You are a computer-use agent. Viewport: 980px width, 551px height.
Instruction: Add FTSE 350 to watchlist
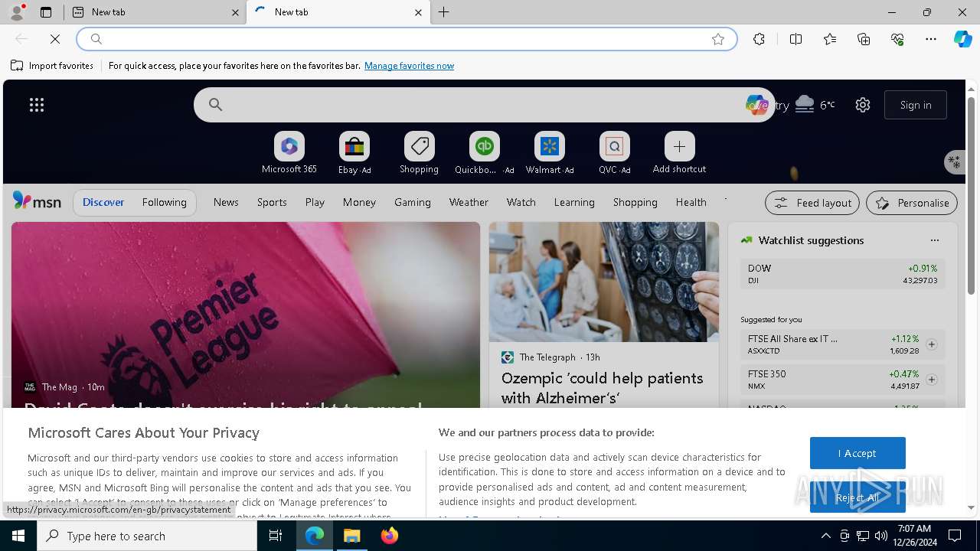tap(932, 380)
